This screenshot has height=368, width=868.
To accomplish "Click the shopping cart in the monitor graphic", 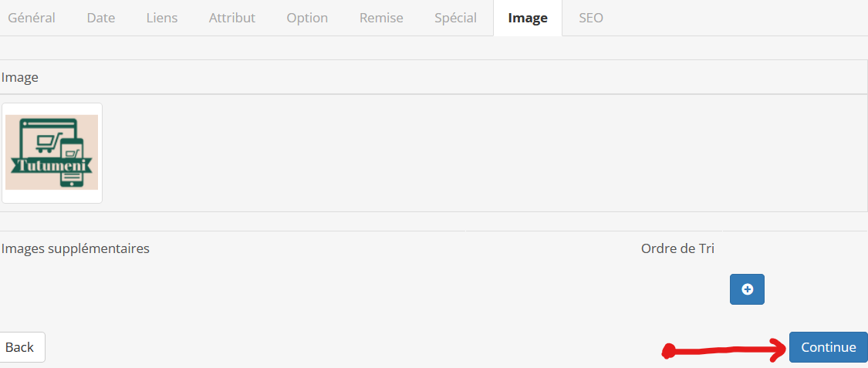I will pyautogui.click(x=46, y=143).
